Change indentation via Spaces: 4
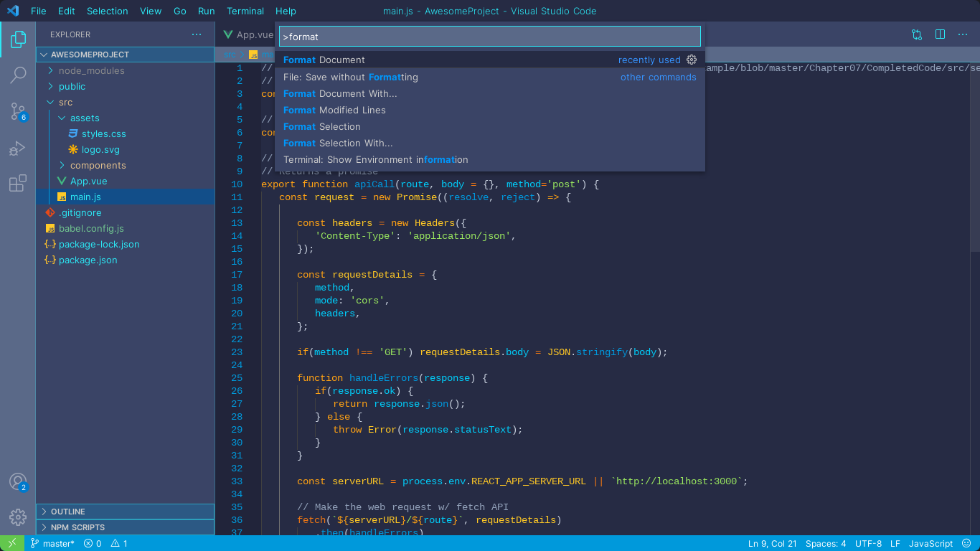980x551 pixels. pos(826,543)
